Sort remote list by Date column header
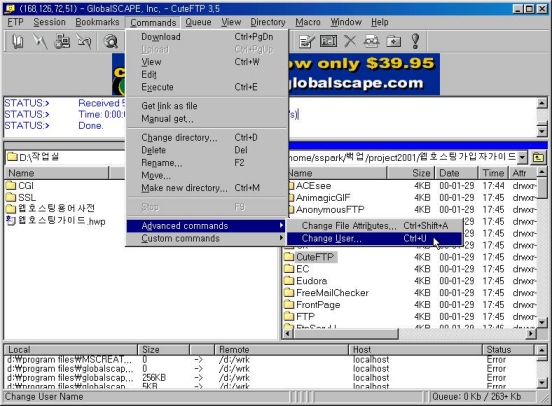 (x=456, y=173)
